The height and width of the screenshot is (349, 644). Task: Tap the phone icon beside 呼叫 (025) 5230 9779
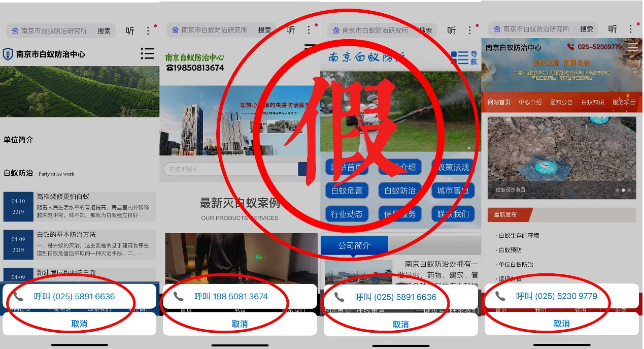pyautogui.click(x=500, y=296)
